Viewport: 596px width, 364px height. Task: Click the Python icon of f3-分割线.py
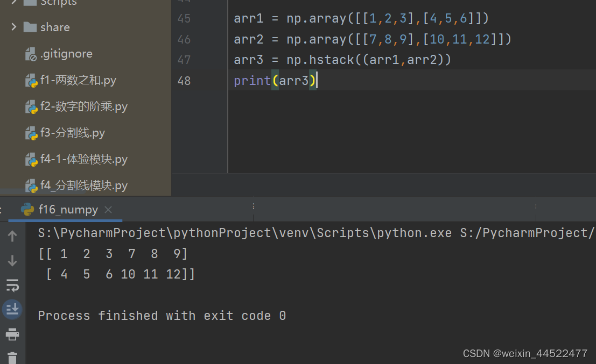31,133
